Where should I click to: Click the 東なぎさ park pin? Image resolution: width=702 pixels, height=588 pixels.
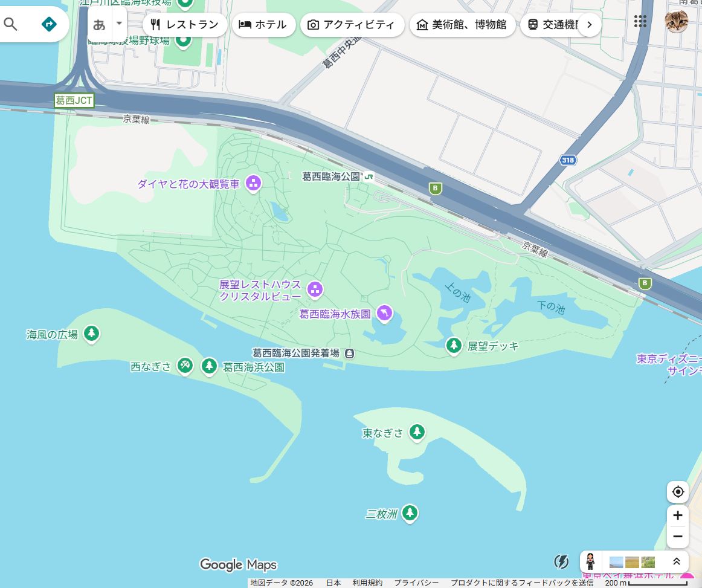(417, 431)
